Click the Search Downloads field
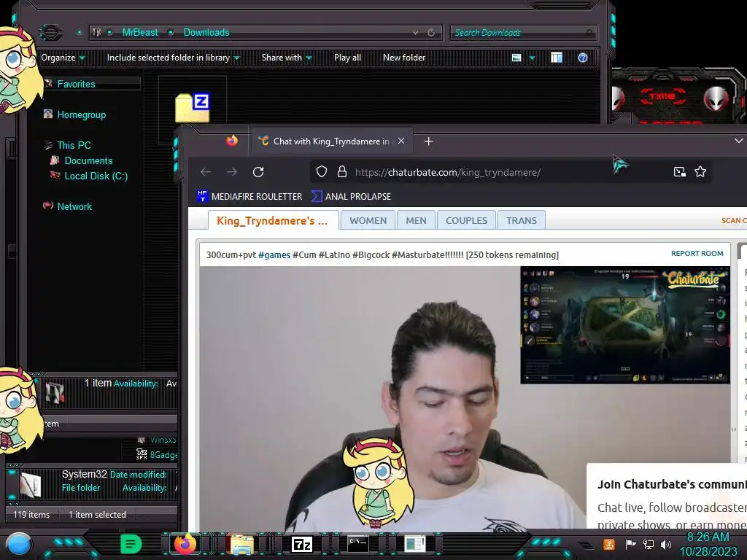This screenshot has height=560, width=747. click(523, 32)
